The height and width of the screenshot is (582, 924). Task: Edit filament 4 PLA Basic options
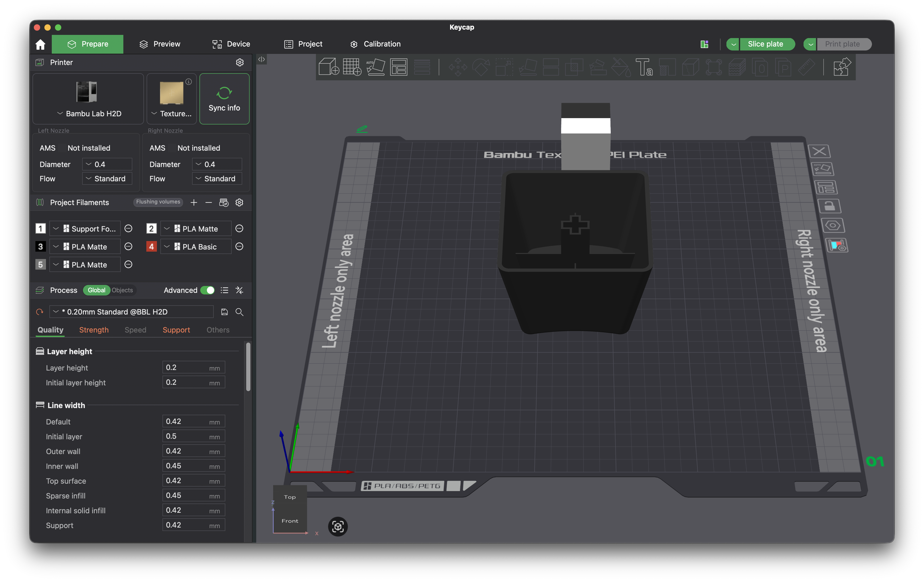(239, 247)
